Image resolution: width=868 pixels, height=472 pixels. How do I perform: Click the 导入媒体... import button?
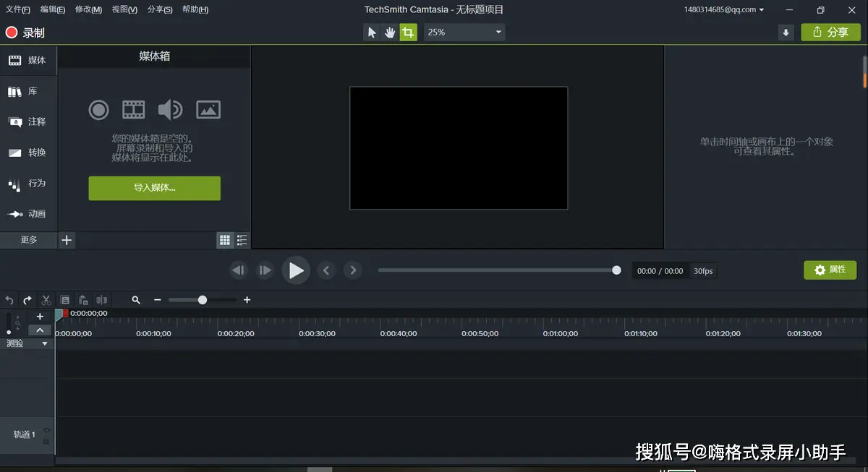click(155, 188)
